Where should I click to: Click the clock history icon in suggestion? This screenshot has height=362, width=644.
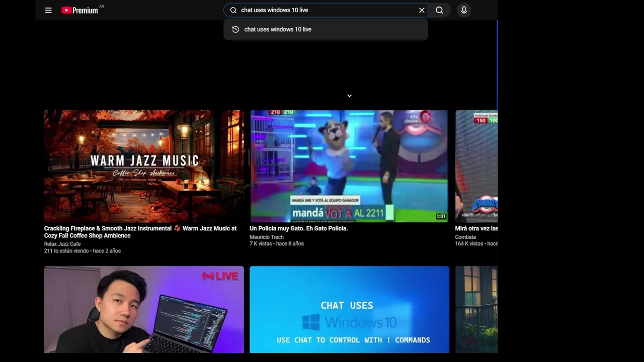click(x=235, y=29)
